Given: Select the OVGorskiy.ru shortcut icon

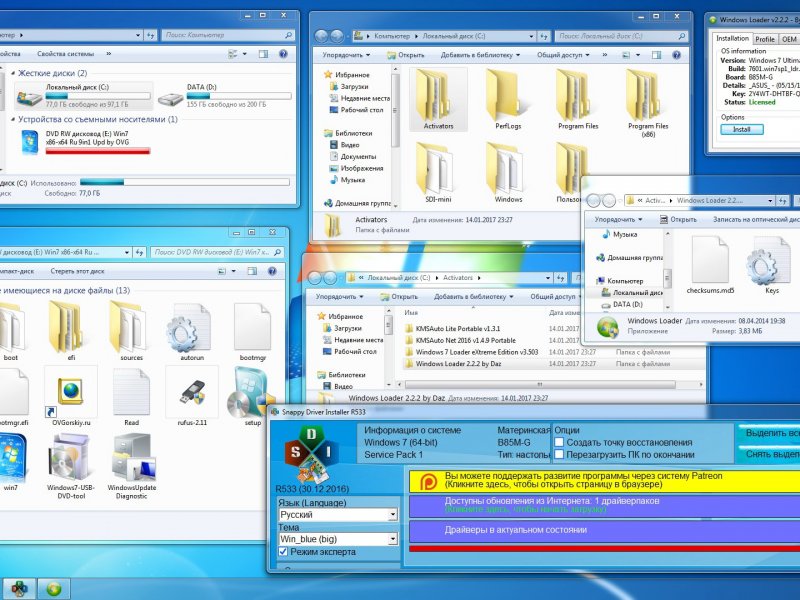Looking at the screenshot, I should tap(71, 396).
